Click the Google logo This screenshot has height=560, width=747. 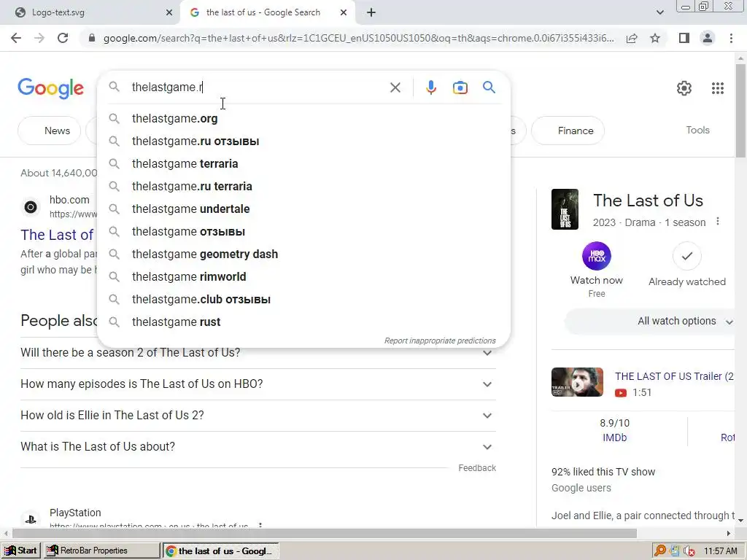click(51, 88)
